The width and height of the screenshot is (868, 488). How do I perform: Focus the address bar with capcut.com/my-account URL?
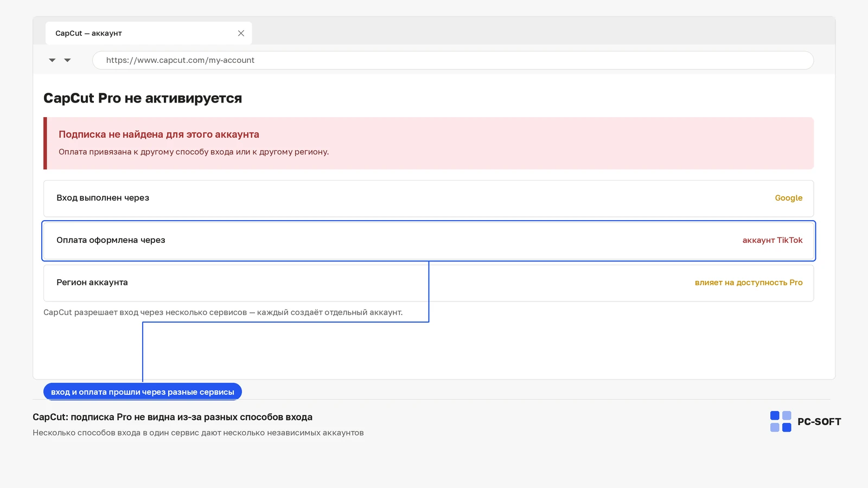point(453,60)
